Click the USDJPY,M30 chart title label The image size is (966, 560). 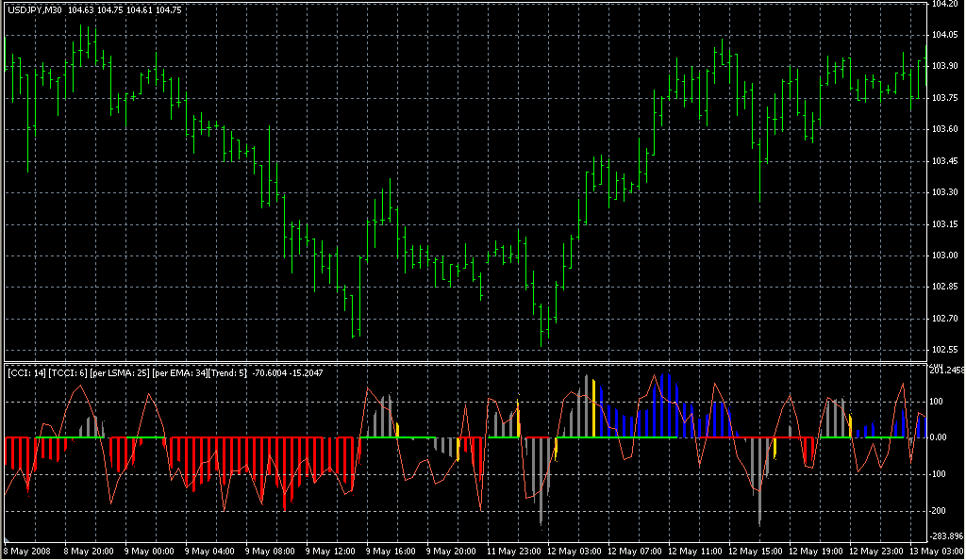[x=35, y=9]
